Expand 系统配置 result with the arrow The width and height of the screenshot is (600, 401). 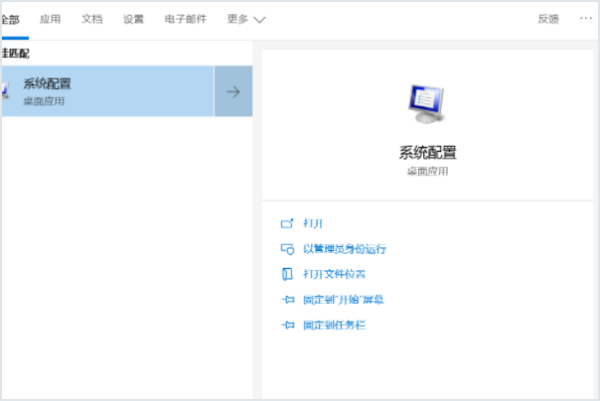tap(233, 91)
